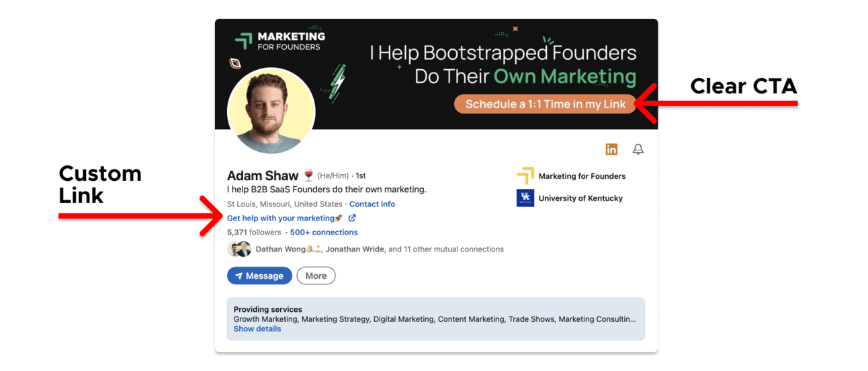
Task: Expand Show details in Providing services
Action: coord(257,329)
